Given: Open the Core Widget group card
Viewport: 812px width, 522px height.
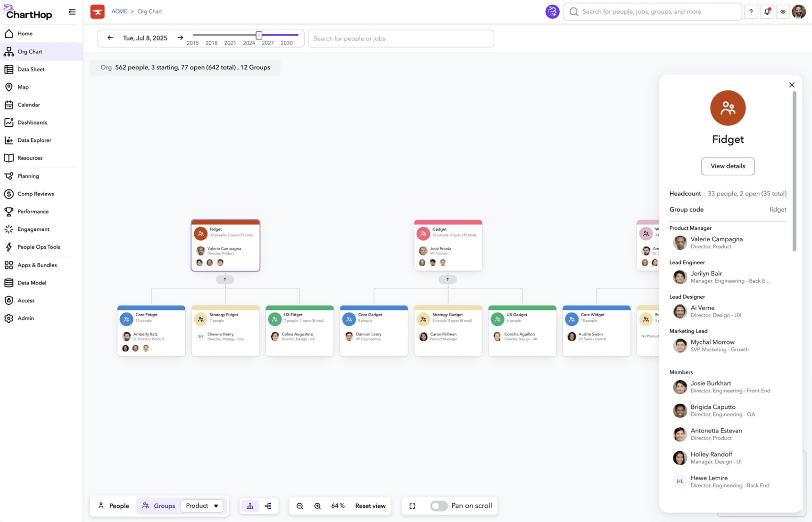Looking at the screenshot, I should coord(597,331).
